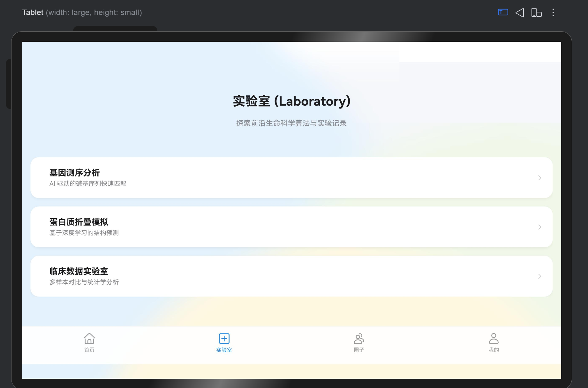Screen dimensions: 588x388
Task: Select the home icon in bottom navigation
Action: point(89,339)
